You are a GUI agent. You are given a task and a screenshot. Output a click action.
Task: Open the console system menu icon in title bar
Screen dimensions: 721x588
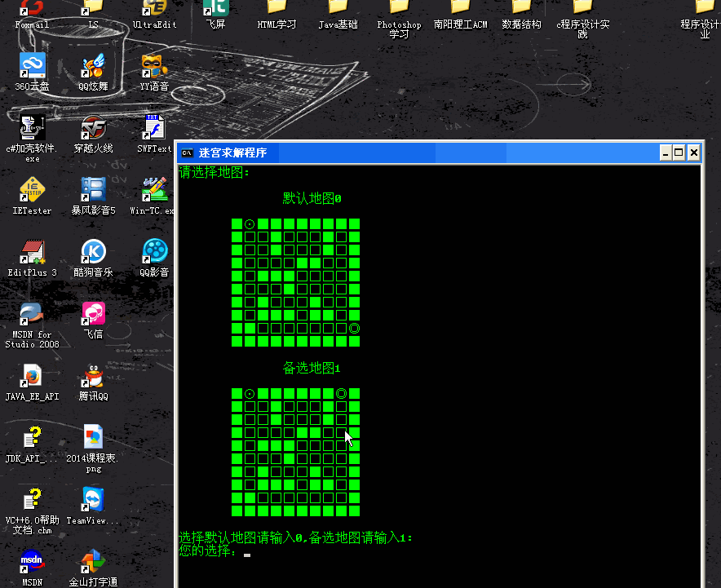tap(188, 153)
